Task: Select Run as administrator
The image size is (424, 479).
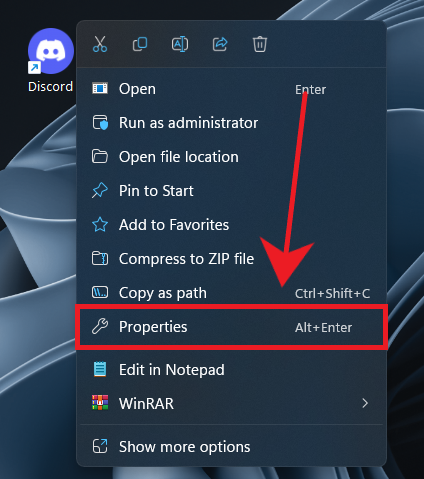Action: (x=231, y=123)
